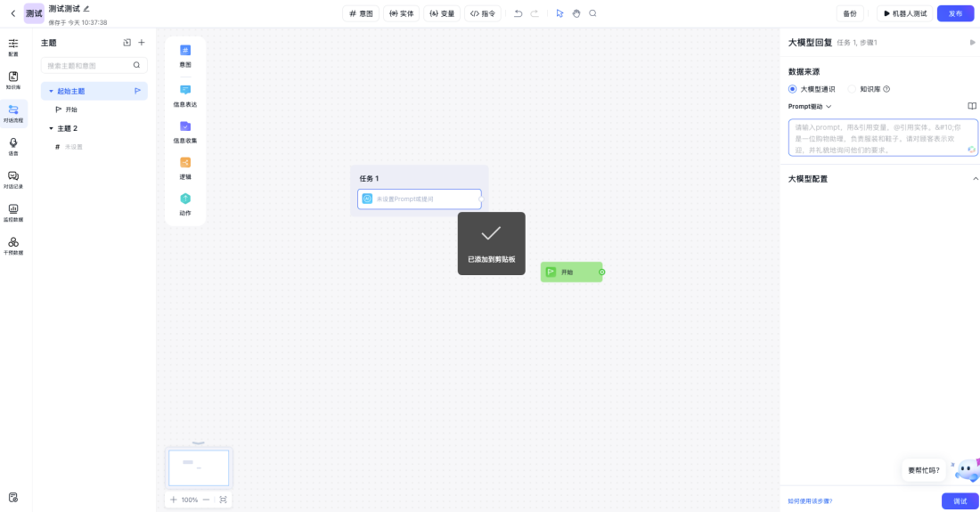The image size is (980, 512).
Task: Activate the hand pan tool
Action: pos(576,13)
